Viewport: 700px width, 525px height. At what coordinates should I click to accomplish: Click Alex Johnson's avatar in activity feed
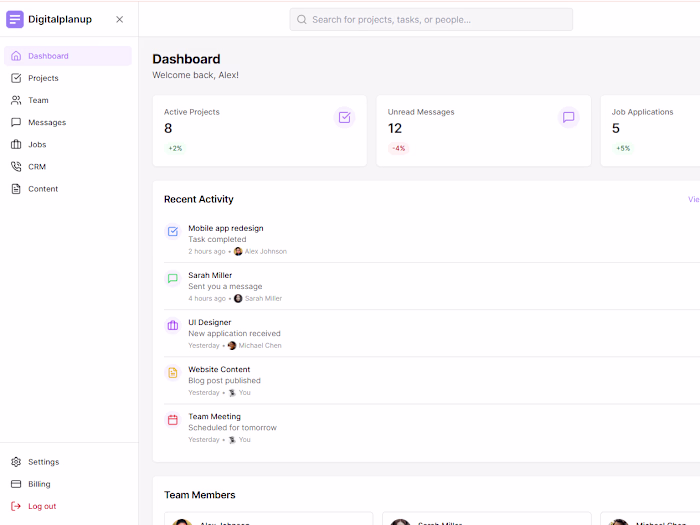pyautogui.click(x=238, y=251)
